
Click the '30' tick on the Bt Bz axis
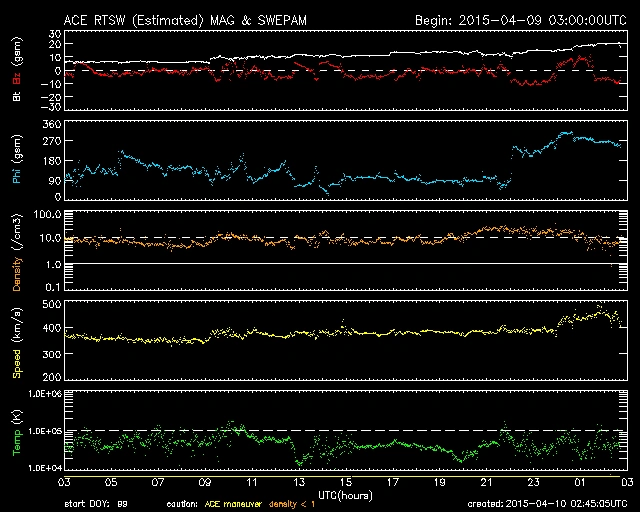click(x=55, y=33)
